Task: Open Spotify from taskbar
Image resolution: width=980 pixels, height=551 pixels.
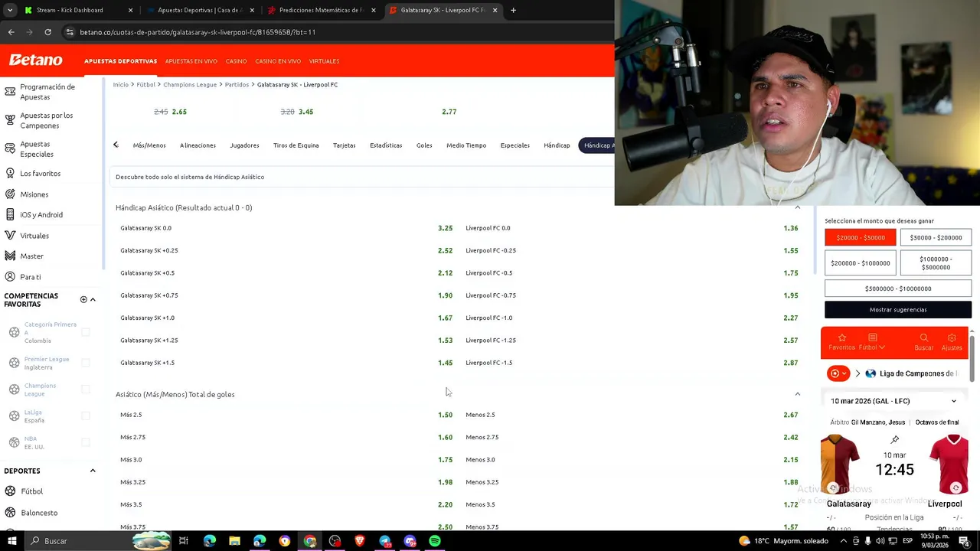Action: (435, 541)
